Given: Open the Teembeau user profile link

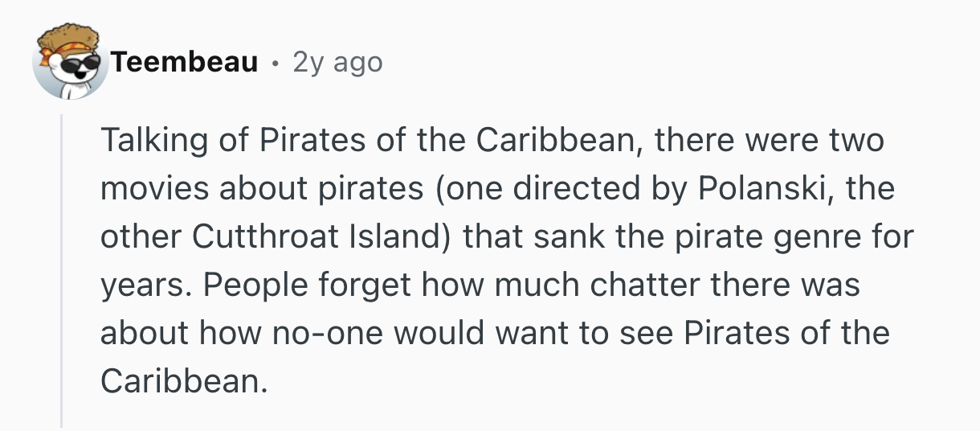Looking at the screenshot, I should point(186,61).
